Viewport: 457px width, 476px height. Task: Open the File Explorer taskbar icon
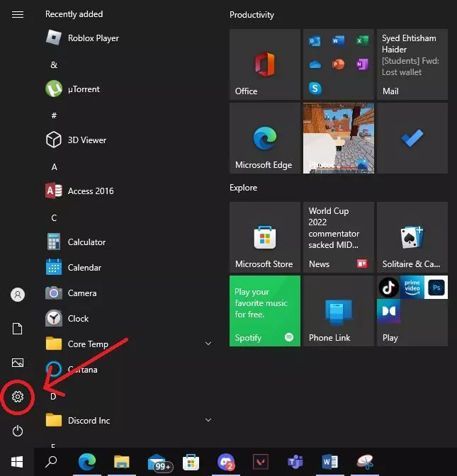[x=121, y=463]
